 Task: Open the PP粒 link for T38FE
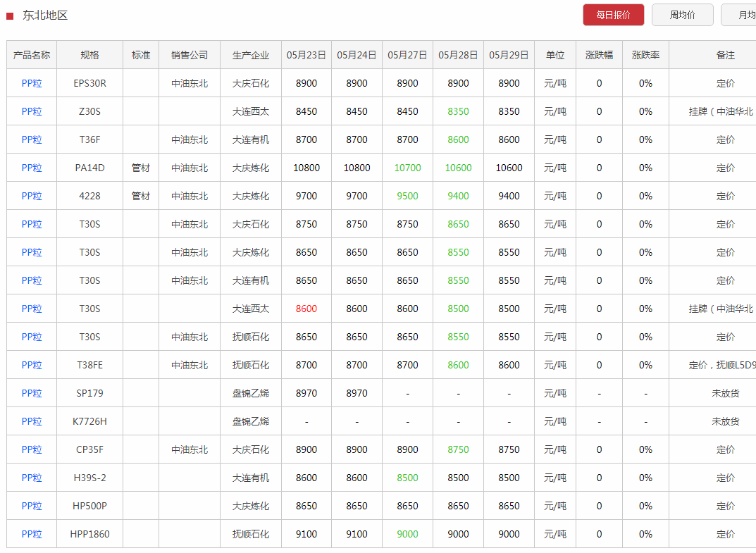(x=32, y=365)
